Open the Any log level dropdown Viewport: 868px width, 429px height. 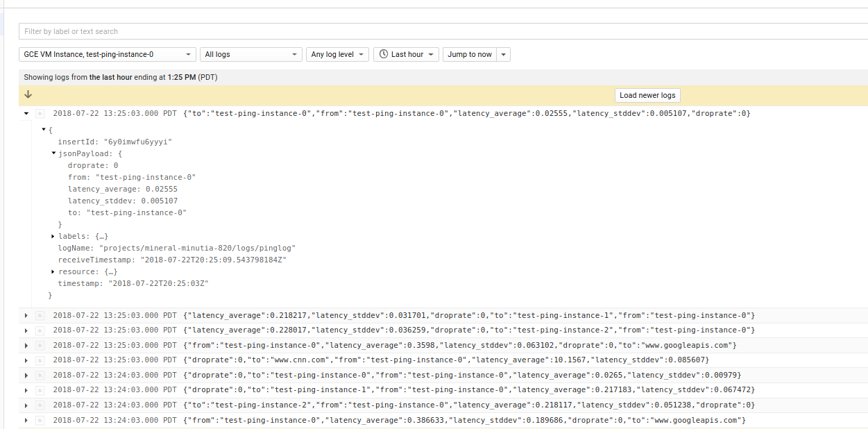pos(337,54)
